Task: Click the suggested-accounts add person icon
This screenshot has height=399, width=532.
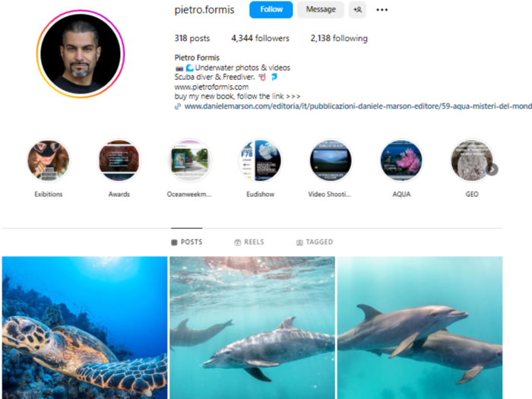Action: tap(357, 9)
